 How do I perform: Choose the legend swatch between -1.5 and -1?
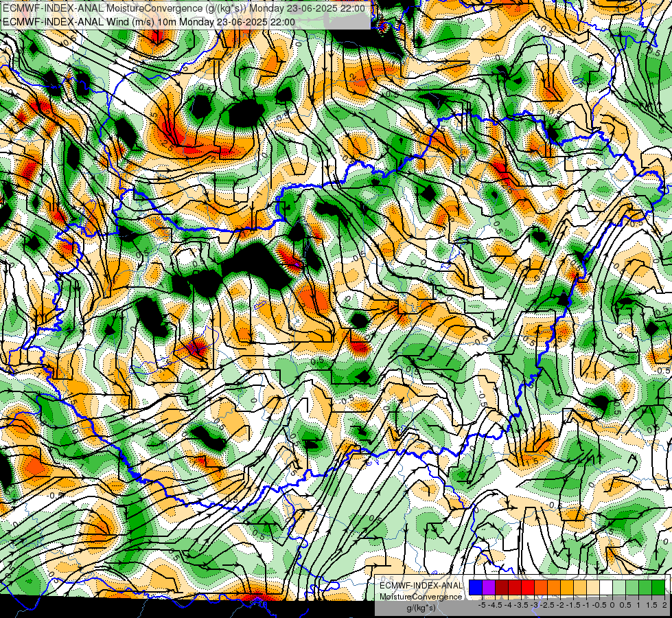tap(580, 587)
